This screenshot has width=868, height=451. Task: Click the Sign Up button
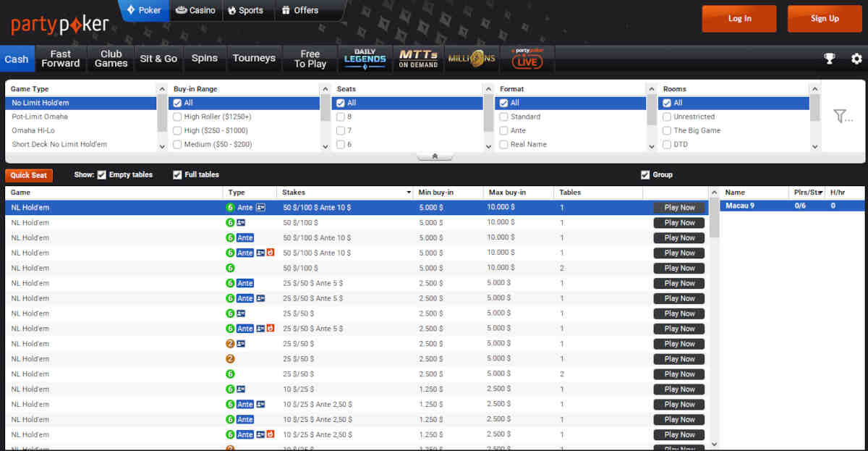click(x=825, y=19)
